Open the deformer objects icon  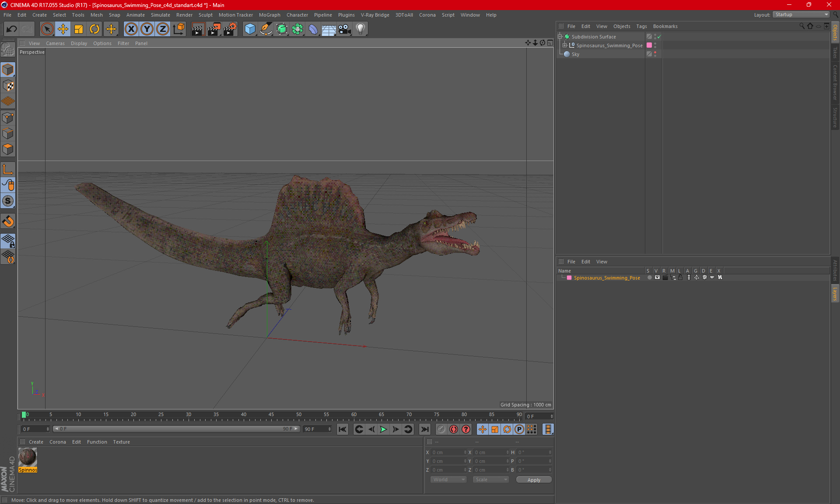click(x=313, y=29)
